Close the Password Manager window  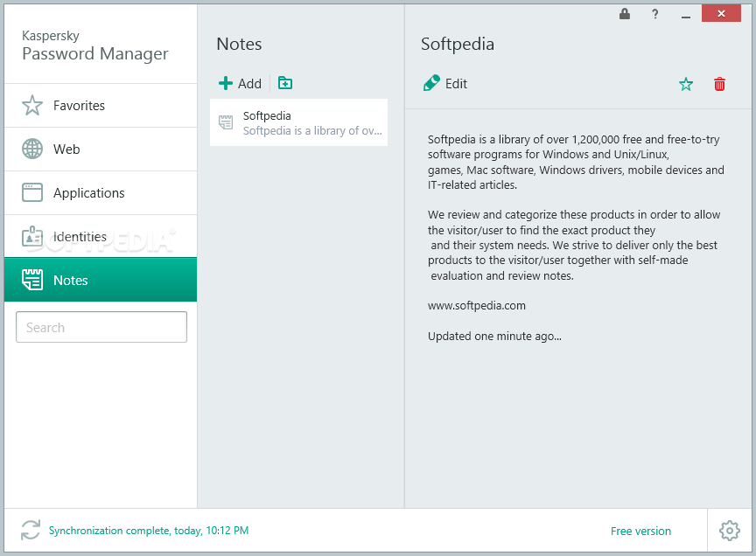pos(721,13)
